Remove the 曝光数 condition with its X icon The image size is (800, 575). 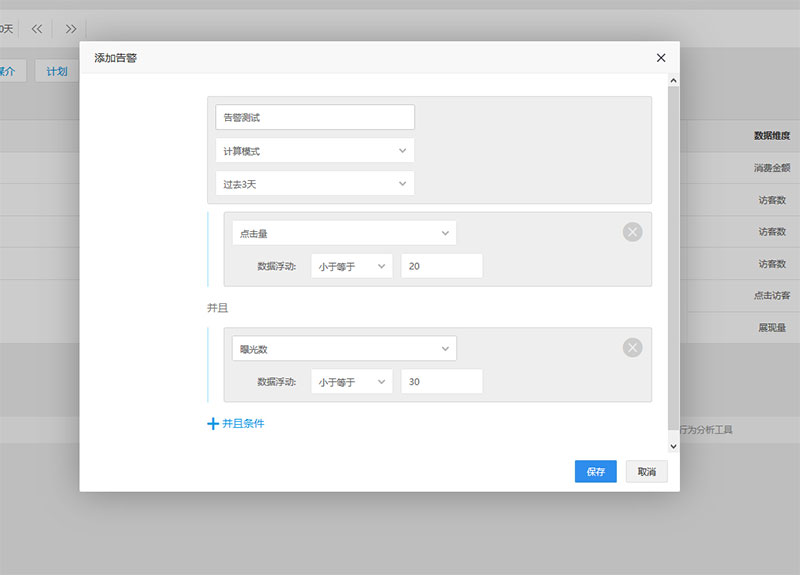(632, 348)
